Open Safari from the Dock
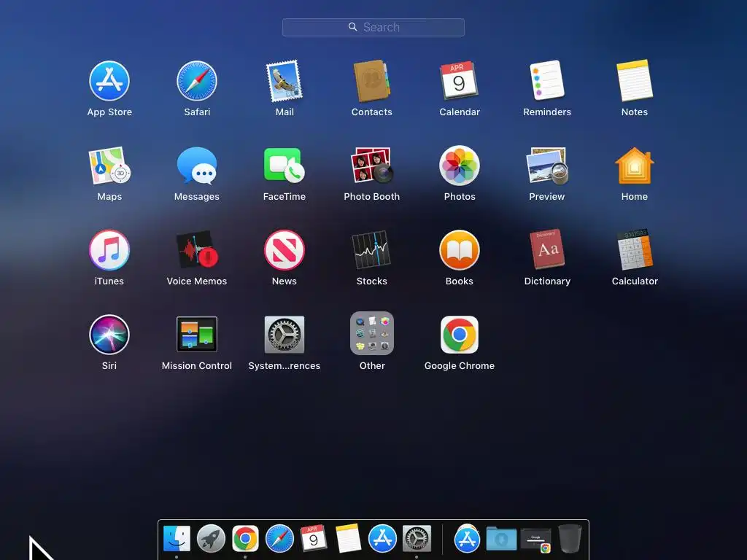Screen dimensions: 747x560 [279, 539]
